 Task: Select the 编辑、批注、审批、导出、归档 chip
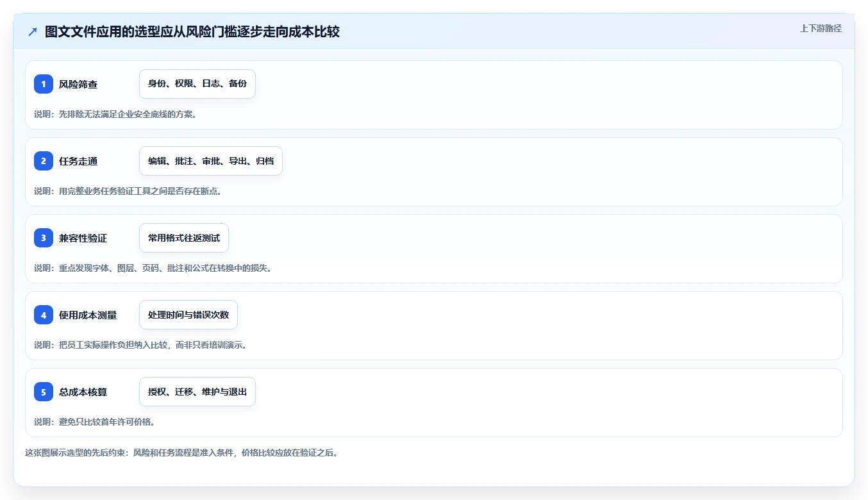(211, 161)
